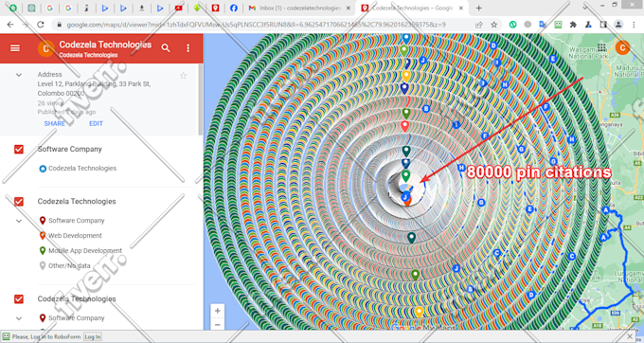The width and height of the screenshot is (644, 343).
Task: Open the hamburger menu in map sidebar
Action: [x=15, y=48]
